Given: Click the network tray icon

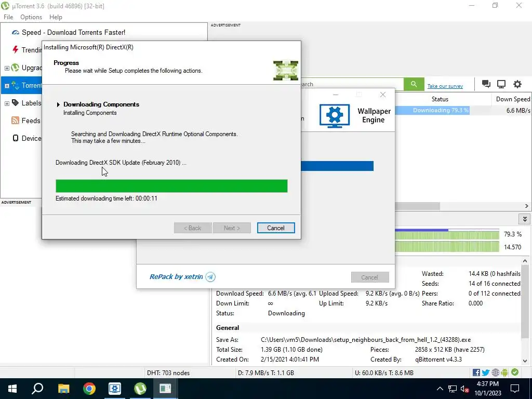Looking at the screenshot, I should pos(453,389).
